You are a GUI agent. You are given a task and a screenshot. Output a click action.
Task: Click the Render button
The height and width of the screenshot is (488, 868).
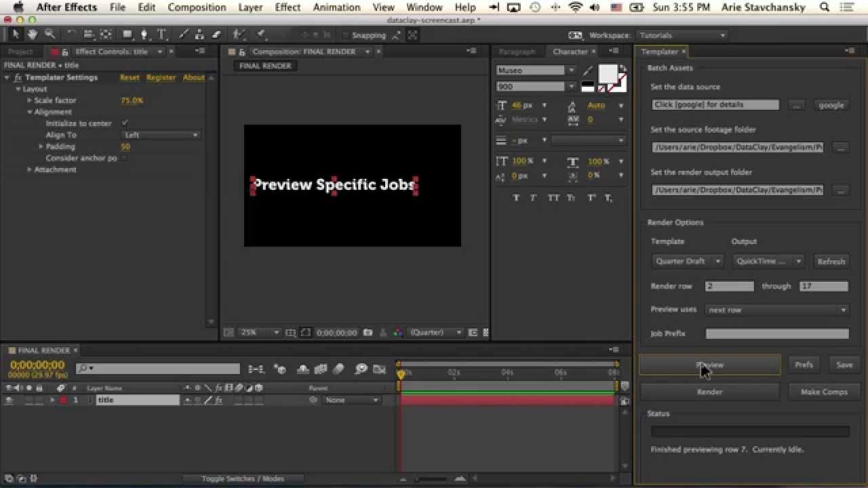coord(709,392)
